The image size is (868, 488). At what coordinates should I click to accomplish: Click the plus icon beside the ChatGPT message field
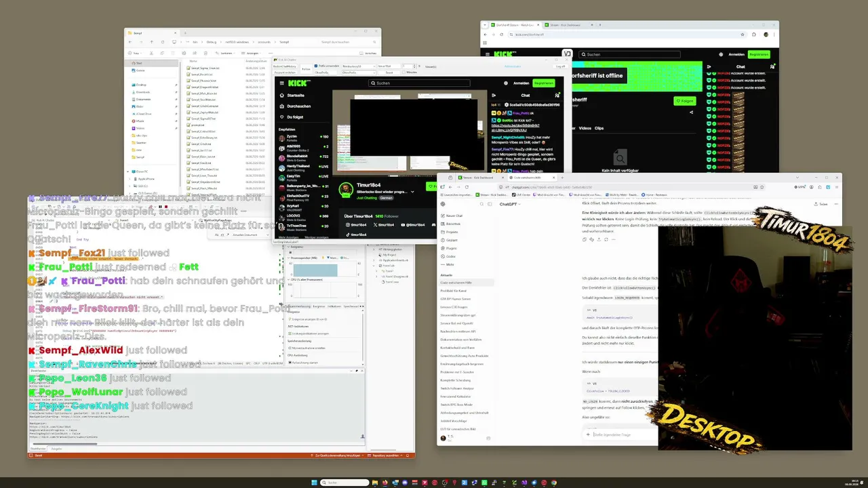(x=588, y=434)
